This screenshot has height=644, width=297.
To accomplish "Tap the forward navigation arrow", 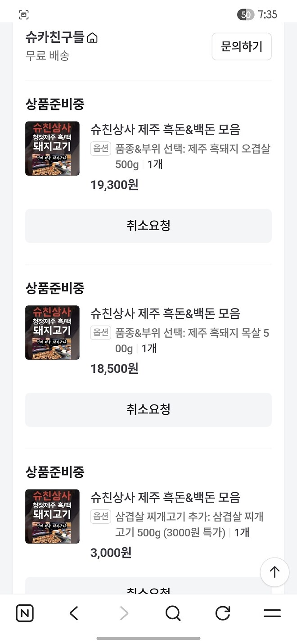I will click(124, 613).
